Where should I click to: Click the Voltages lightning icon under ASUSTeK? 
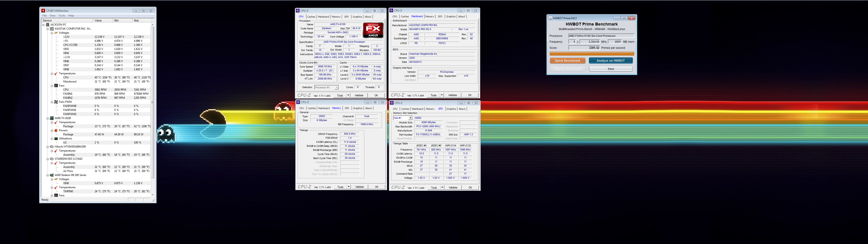pyautogui.click(x=56, y=33)
